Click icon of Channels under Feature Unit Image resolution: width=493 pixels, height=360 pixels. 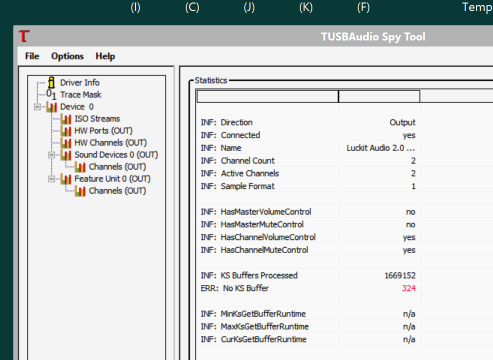point(80,191)
